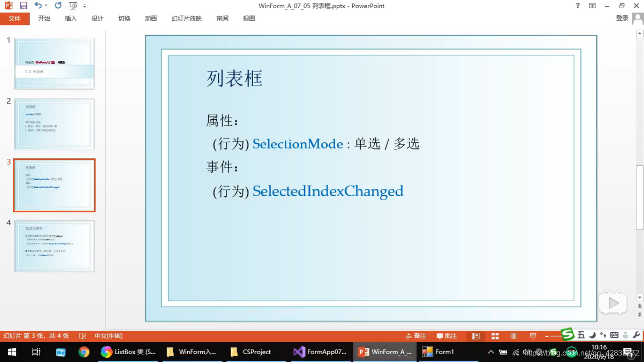Start the slide show from the beginning icon
644x362 pixels.
(x=73, y=6)
